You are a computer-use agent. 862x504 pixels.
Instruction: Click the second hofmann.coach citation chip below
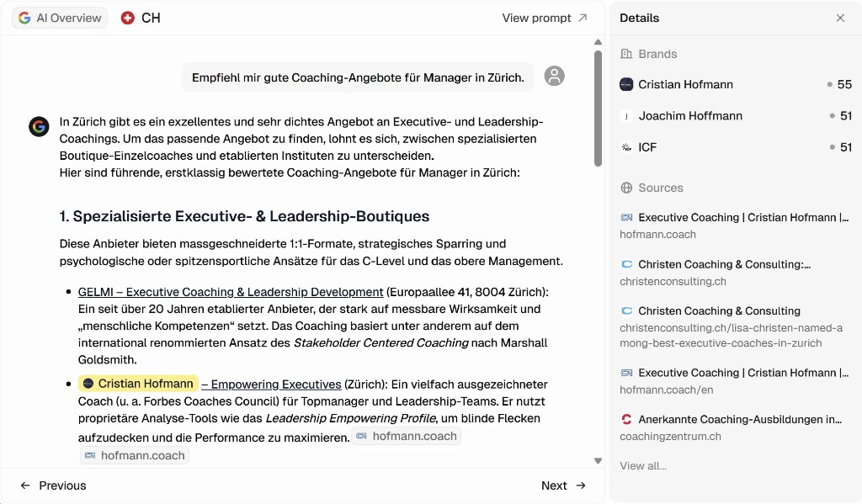(x=135, y=456)
